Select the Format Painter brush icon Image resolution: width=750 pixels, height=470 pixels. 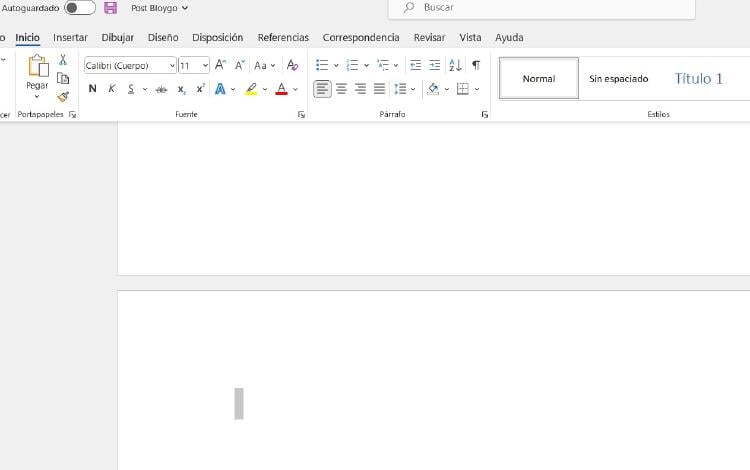point(63,97)
